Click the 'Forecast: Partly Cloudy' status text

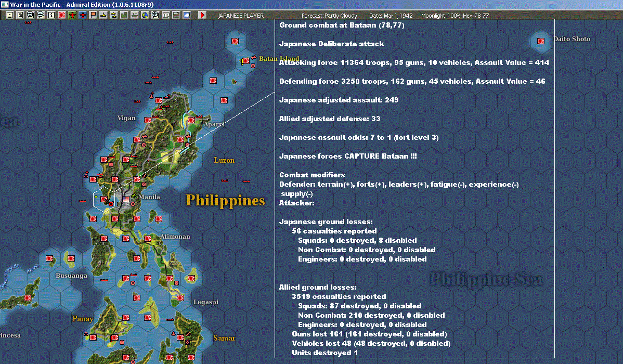click(329, 16)
